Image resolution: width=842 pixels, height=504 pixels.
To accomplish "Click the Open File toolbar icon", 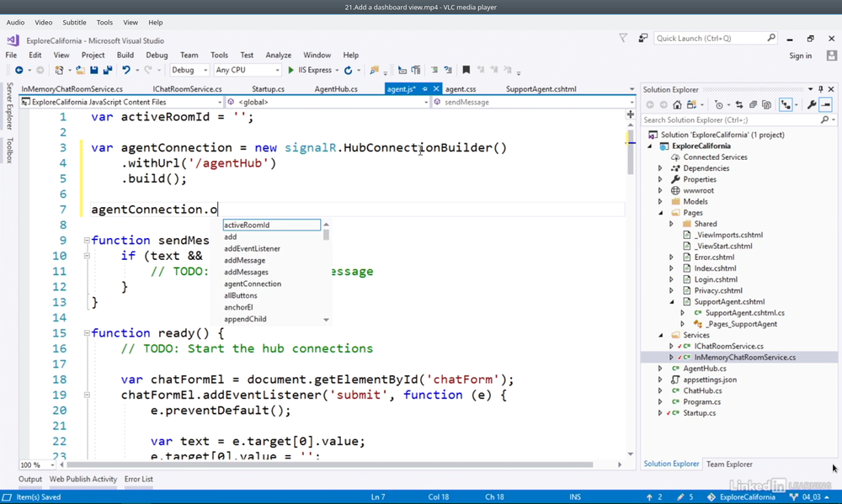I will click(80, 71).
